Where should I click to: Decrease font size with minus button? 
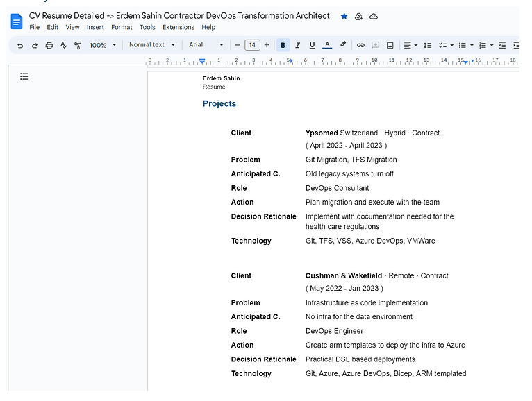(238, 45)
